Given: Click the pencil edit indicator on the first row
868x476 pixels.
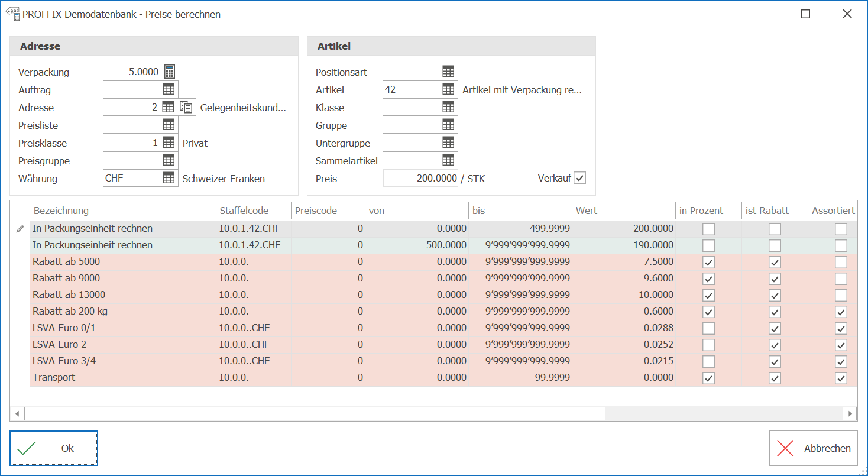Looking at the screenshot, I should 20,229.
